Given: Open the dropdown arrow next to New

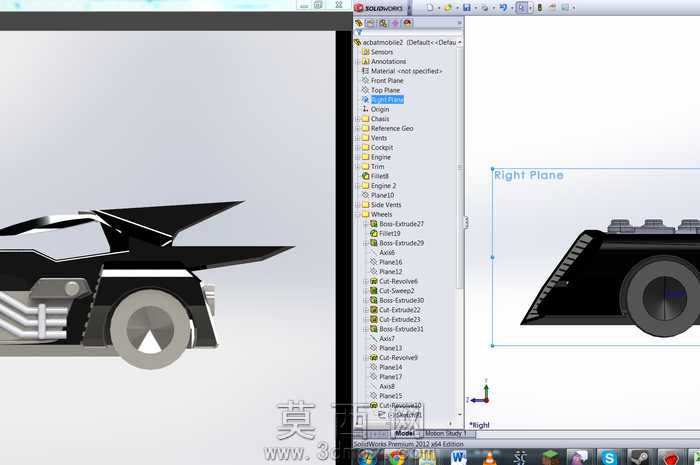Looking at the screenshot, I should tap(438, 8).
